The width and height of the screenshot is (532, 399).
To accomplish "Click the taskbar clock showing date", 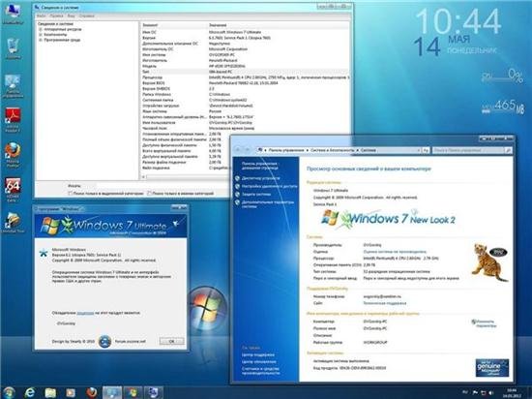I will point(512,393).
